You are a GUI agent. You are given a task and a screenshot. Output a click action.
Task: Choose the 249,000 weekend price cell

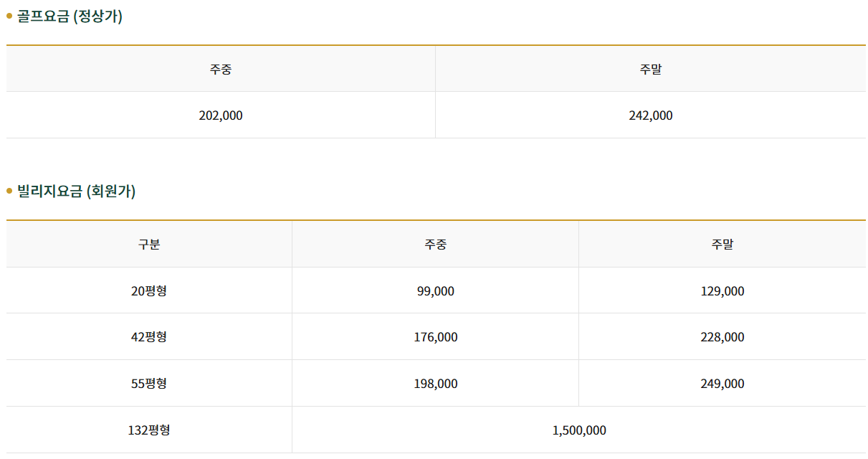click(x=722, y=384)
